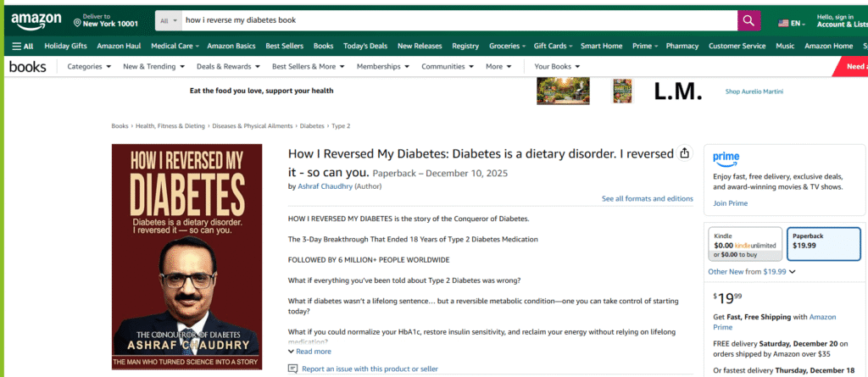Open Amazon Home in nav bar
Image resolution: width=868 pixels, height=377 pixels.
click(x=829, y=46)
